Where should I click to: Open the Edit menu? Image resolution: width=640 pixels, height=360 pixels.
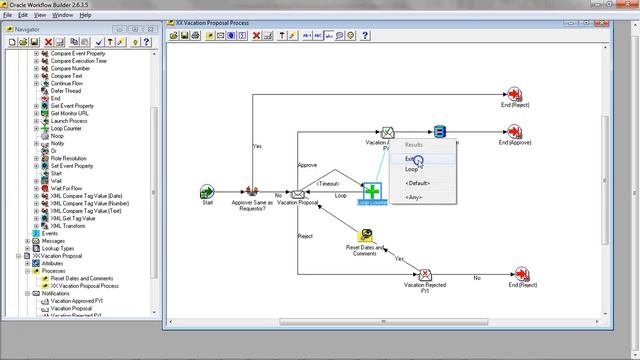coord(23,15)
